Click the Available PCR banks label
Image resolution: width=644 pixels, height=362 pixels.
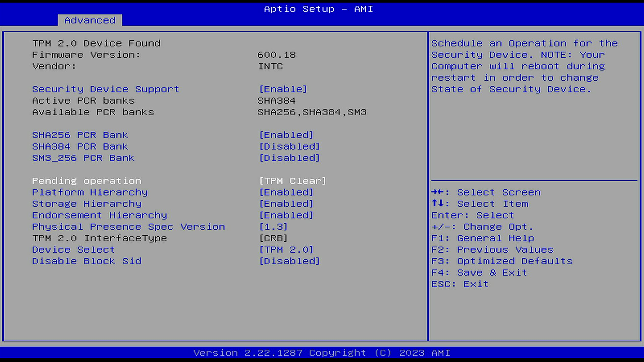[x=93, y=112]
